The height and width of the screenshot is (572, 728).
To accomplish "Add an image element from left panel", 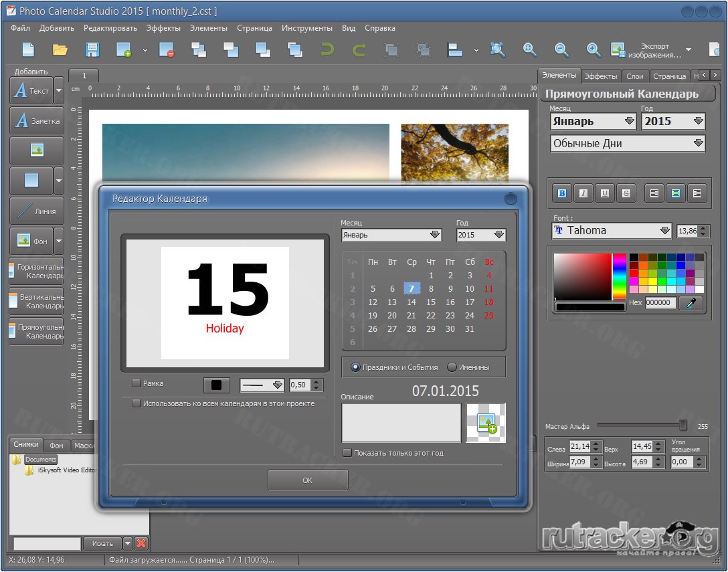I will click(37, 150).
